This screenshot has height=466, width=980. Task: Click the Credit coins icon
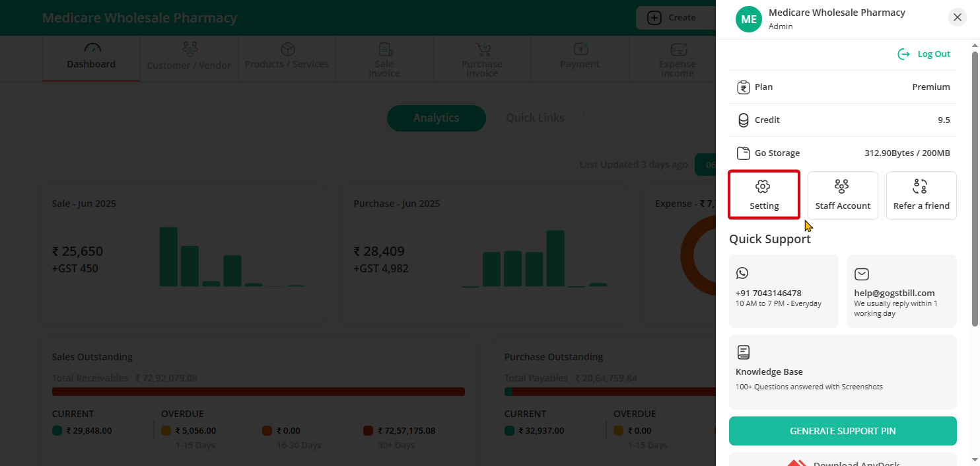coord(743,120)
